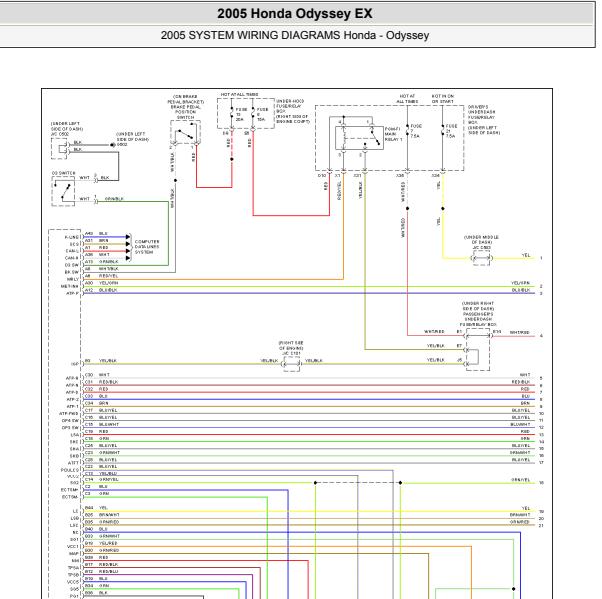Click the driver's underdash fuse/relay box label
Screen dimensions: 602x599
[484, 119]
